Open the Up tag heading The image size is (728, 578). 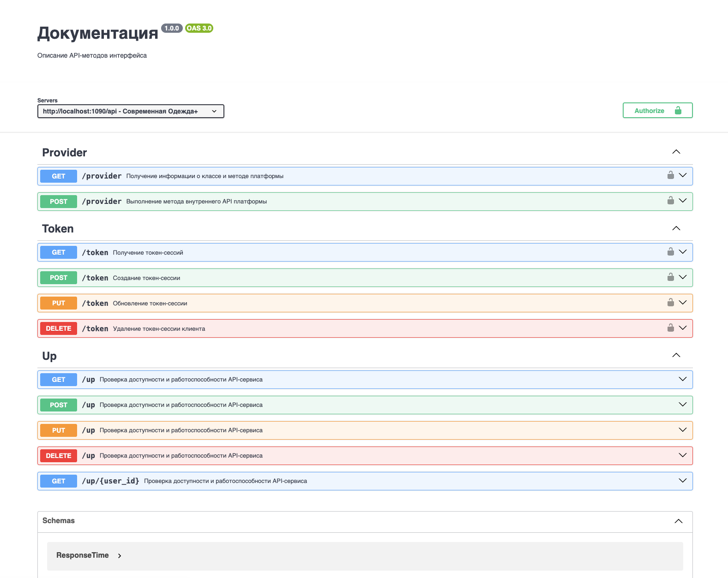(x=49, y=356)
